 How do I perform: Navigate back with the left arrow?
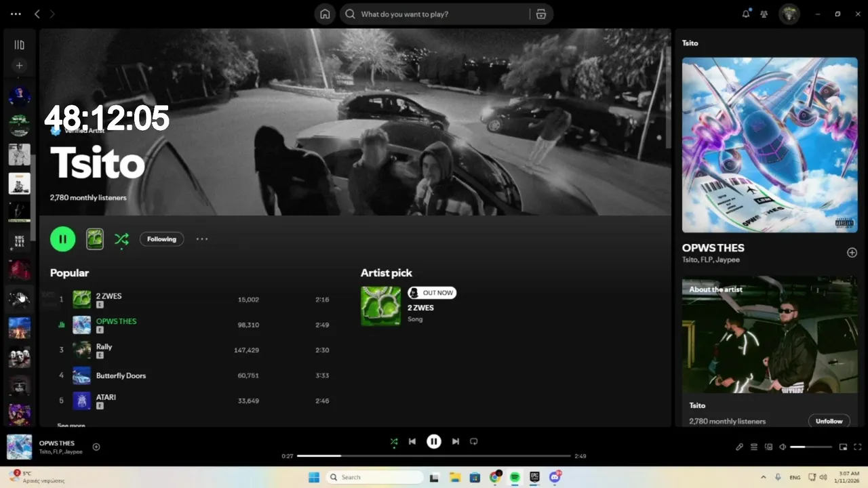coord(37,14)
